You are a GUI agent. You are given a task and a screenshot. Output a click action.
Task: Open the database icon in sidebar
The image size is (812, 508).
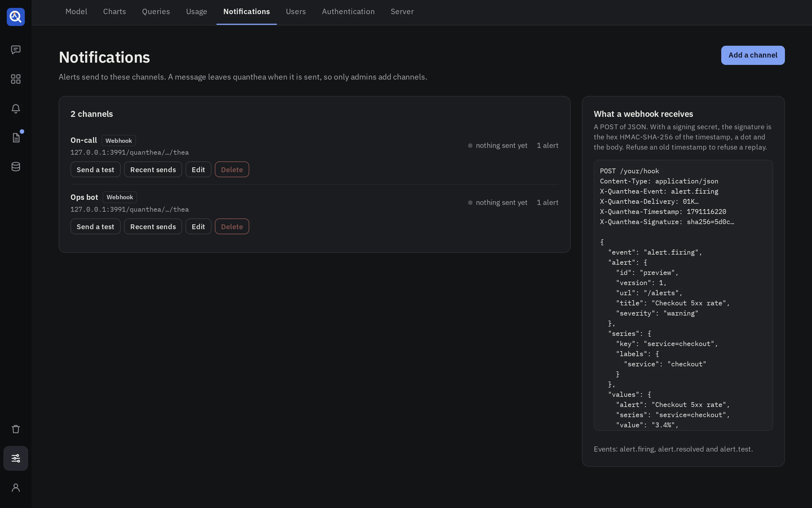coord(16,167)
